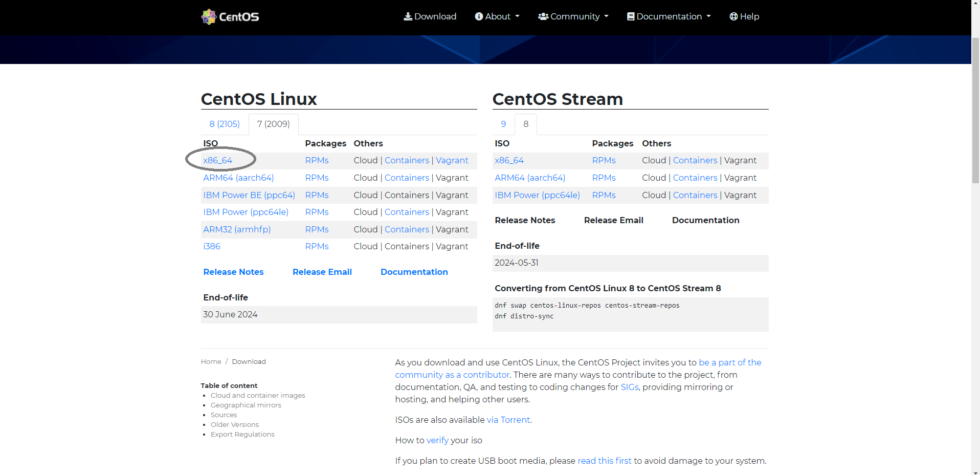
Task: Jump to Geographical mirrors section
Action: 246,405
